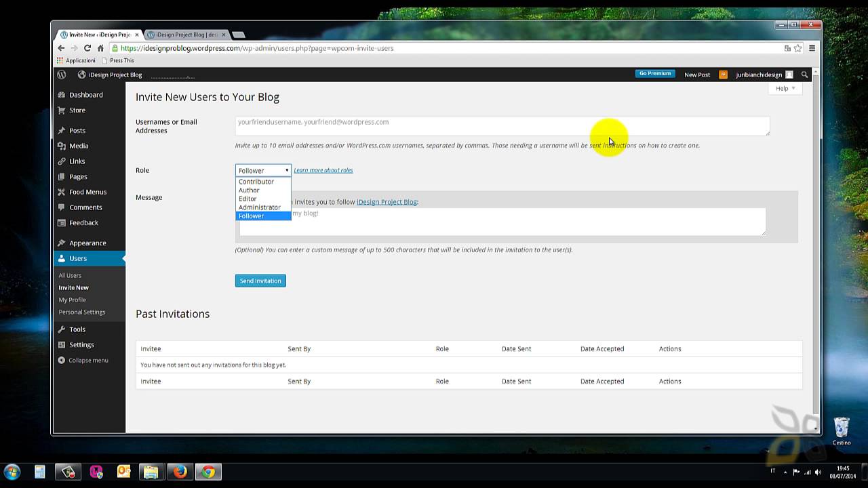The height and width of the screenshot is (488, 868).
Task: Click the custom message textarea
Action: pyautogui.click(x=502, y=222)
